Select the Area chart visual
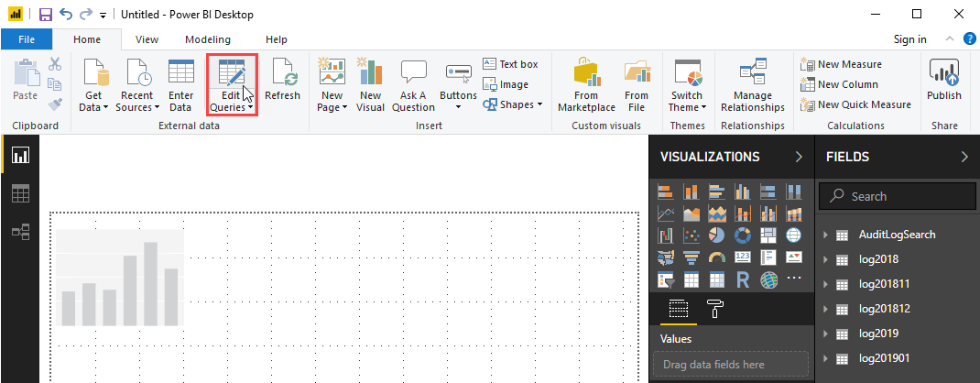The width and height of the screenshot is (980, 383). point(691,213)
